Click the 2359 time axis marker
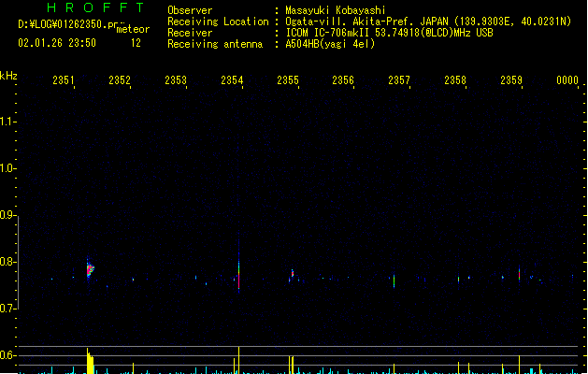This screenshot has height=374, width=588. (x=511, y=80)
